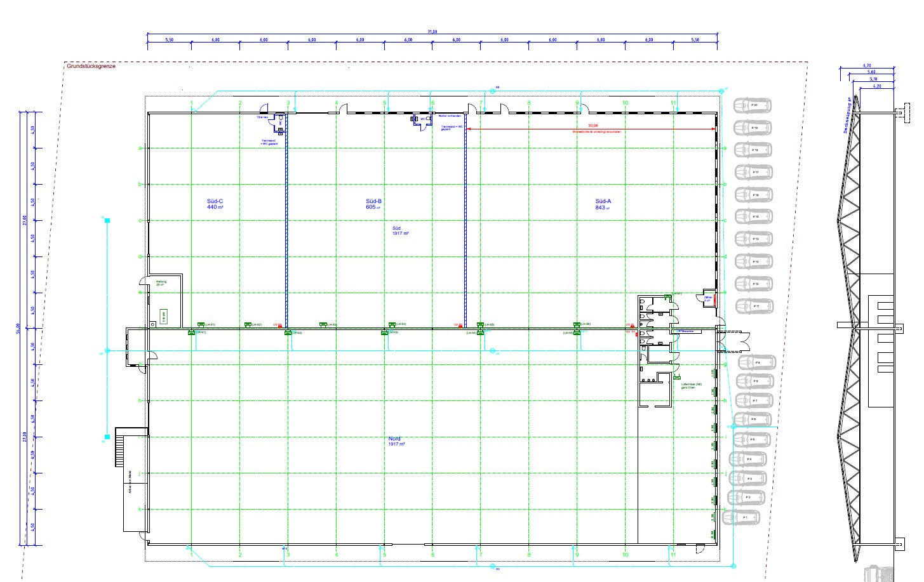
Task: Select the 71,00 overall width dimension
Action: coord(432,31)
